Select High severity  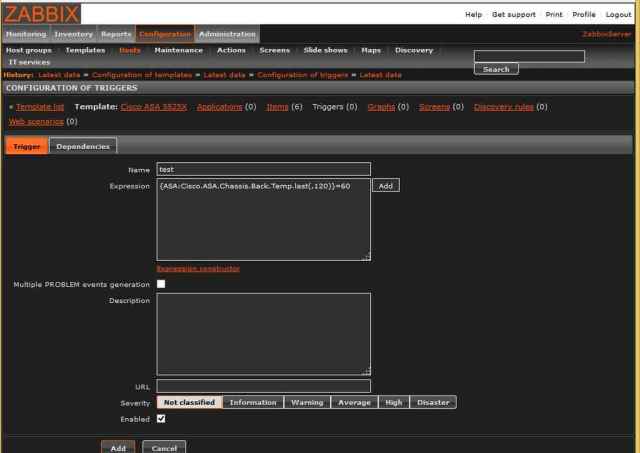(x=394, y=402)
